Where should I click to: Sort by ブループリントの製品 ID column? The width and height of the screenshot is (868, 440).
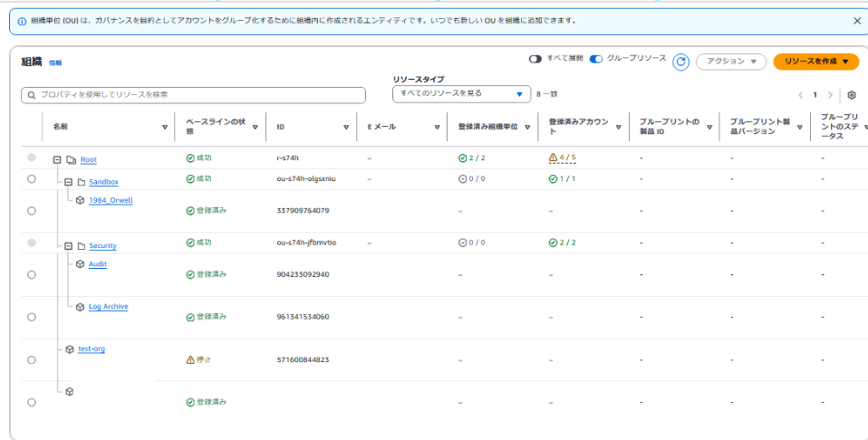709,127
